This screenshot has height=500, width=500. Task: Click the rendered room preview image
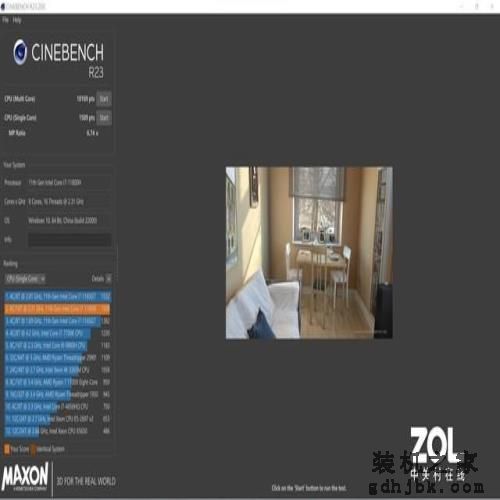click(309, 253)
